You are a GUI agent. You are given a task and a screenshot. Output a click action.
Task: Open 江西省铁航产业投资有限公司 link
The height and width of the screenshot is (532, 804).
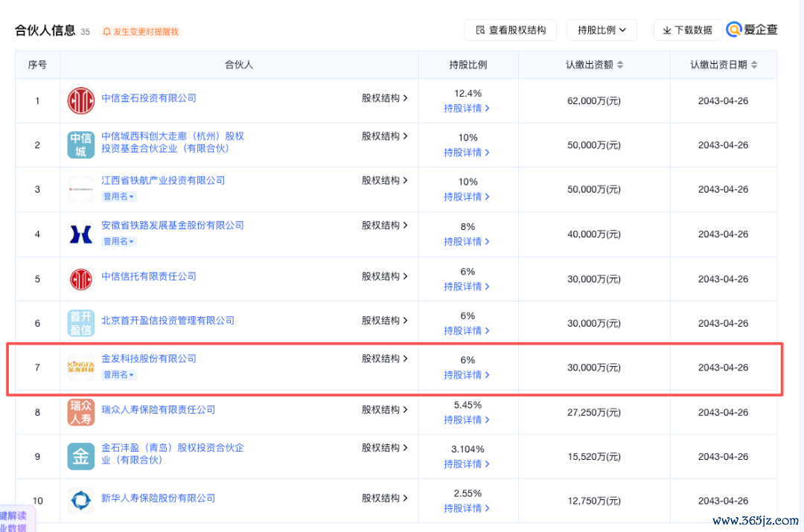tap(163, 180)
